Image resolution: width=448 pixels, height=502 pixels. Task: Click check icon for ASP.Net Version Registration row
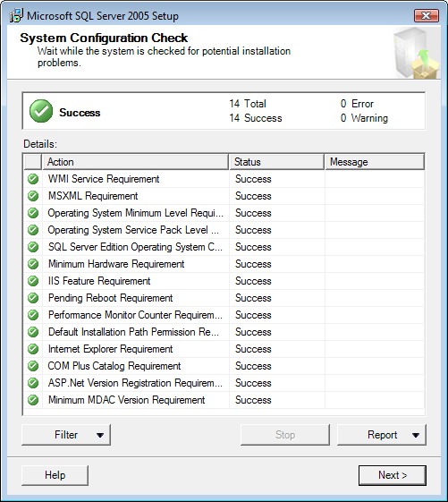[33, 383]
